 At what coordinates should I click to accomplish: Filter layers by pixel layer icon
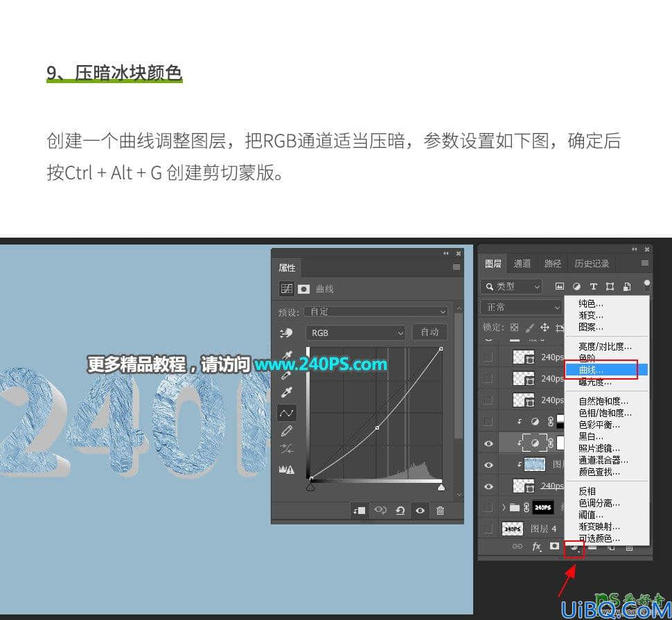coord(560,286)
